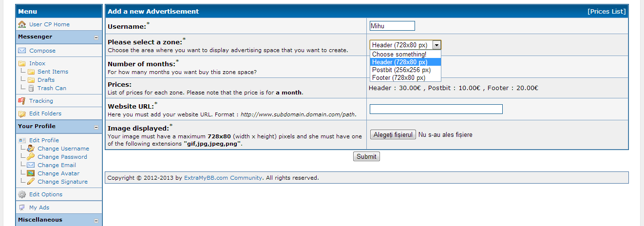Click the Change Avatar picture icon
Screen dimensions: 644x226
pyautogui.click(x=31, y=173)
